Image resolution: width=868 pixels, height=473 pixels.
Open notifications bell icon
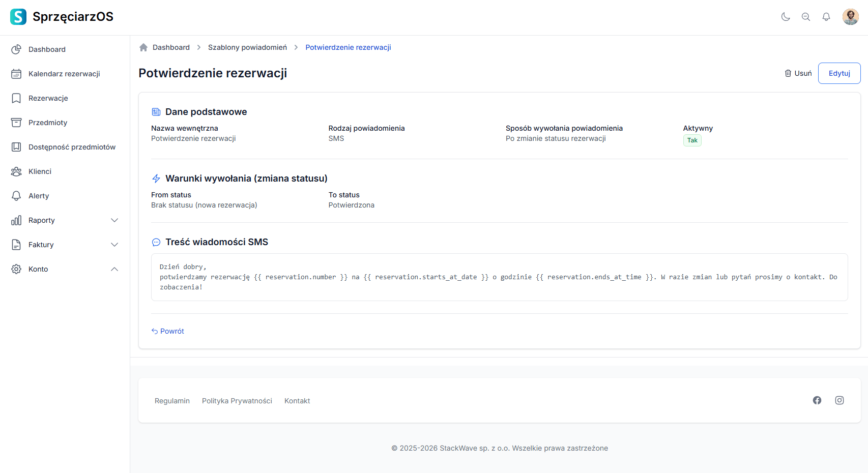tap(826, 17)
